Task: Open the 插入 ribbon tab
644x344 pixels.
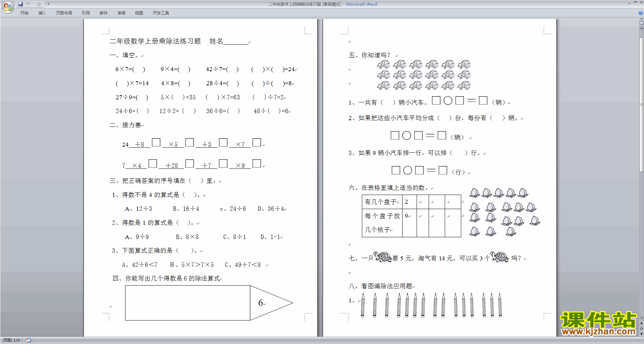Action: 42,13
